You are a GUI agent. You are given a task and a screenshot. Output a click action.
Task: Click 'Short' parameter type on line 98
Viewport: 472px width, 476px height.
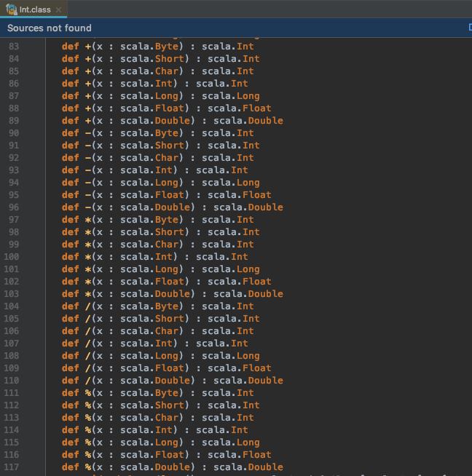(170, 232)
